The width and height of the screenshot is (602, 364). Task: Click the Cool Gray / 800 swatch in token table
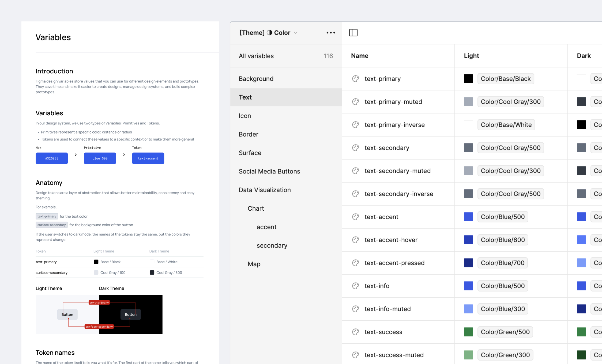[x=152, y=272]
